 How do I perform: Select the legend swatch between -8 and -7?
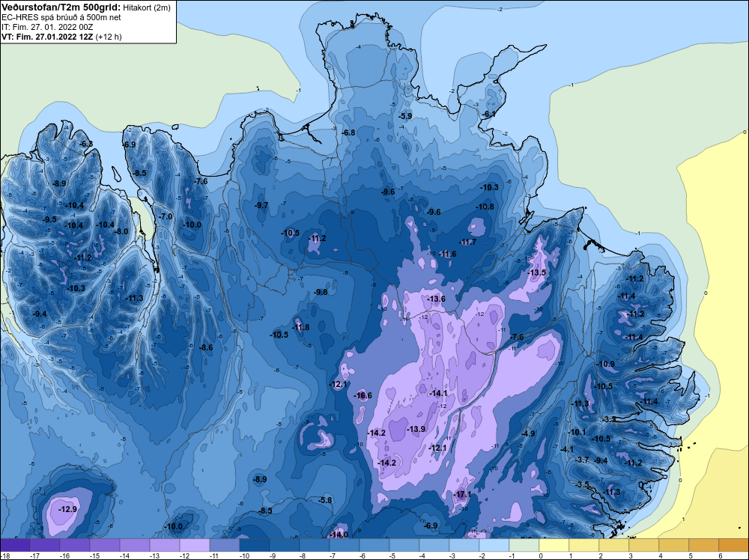click(x=315, y=545)
